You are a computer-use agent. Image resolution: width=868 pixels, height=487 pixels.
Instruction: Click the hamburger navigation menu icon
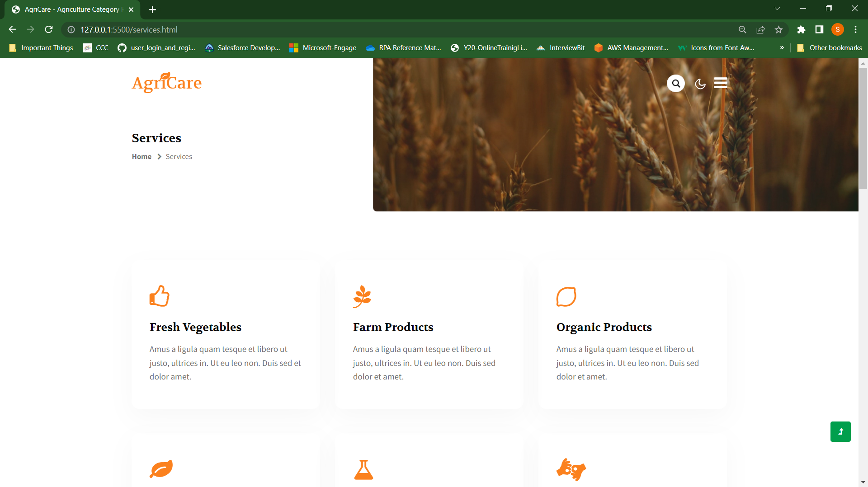[x=720, y=83]
